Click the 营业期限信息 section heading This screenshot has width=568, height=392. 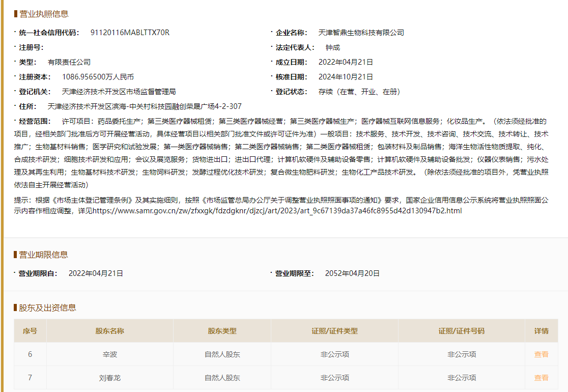pyautogui.click(x=43, y=255)
